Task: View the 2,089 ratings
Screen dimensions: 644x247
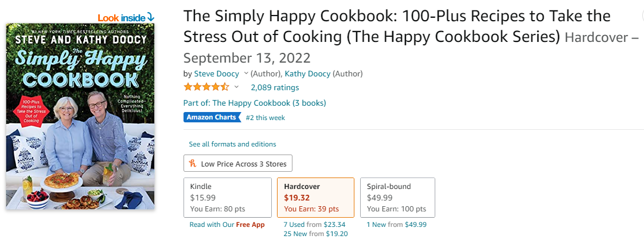Action: (x=275, y=87)
